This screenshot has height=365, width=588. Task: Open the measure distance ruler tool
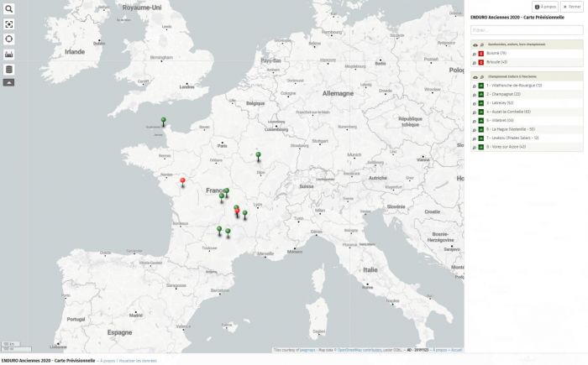point(9,55)
